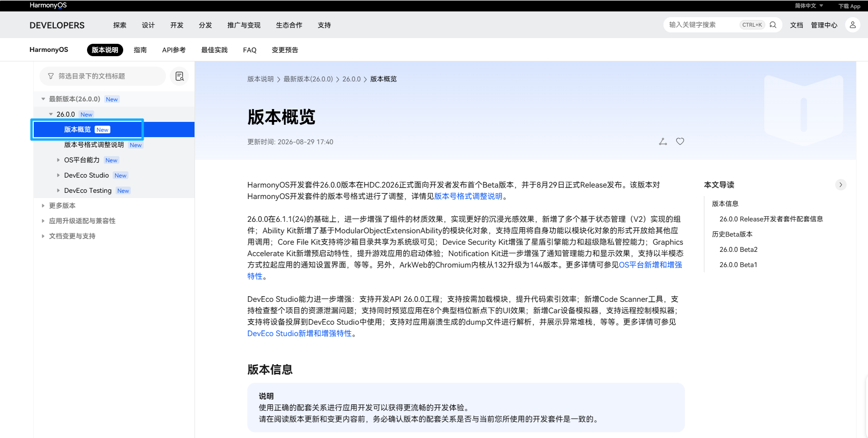
Task: Open the 文档 link in header
Action: [x=797, y=25]
